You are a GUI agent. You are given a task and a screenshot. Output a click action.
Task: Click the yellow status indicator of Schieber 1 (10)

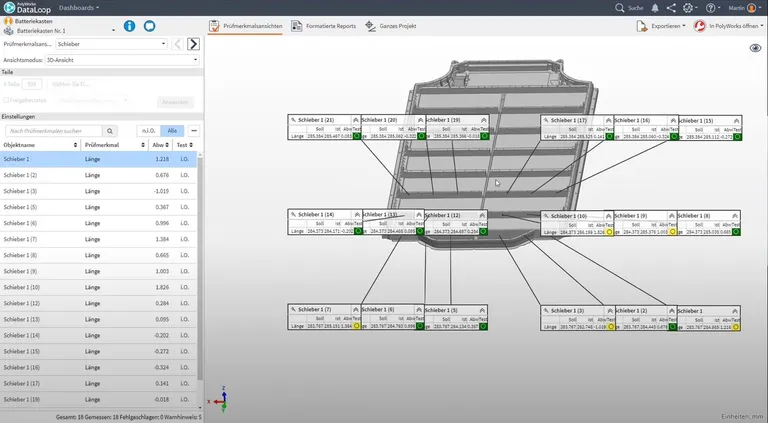tap(609, 232)
